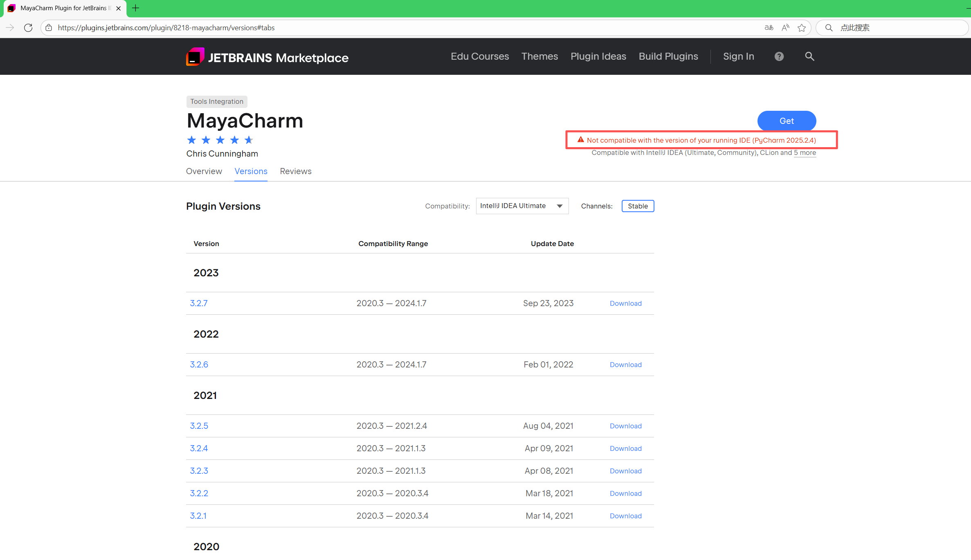Open a new browser tab

pos(136,8)
